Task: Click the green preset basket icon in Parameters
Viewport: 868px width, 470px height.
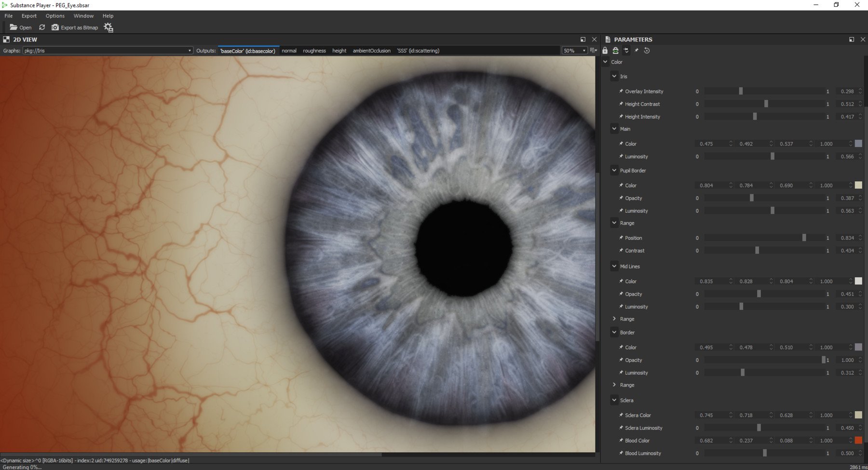Action: 615,51
